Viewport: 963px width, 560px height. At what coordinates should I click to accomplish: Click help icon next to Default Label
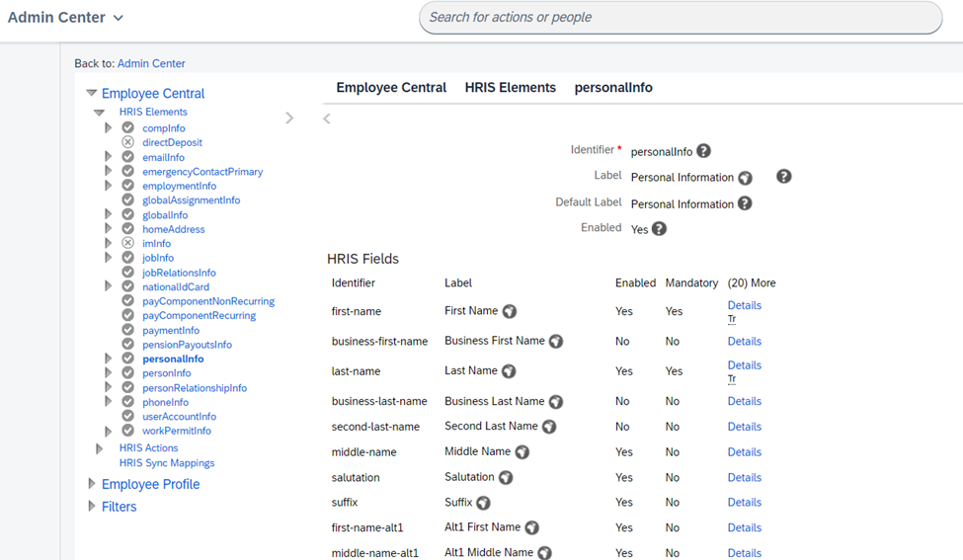[x=745, y=203]
